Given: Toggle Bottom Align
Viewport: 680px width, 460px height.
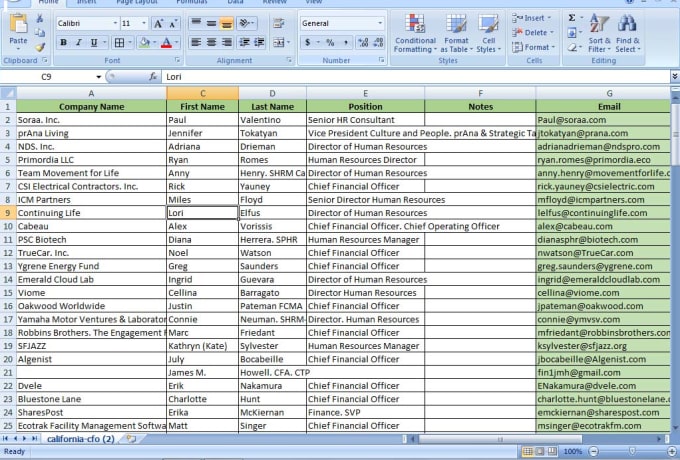Looking at the screenshot, I should click(x=226, y=23).
